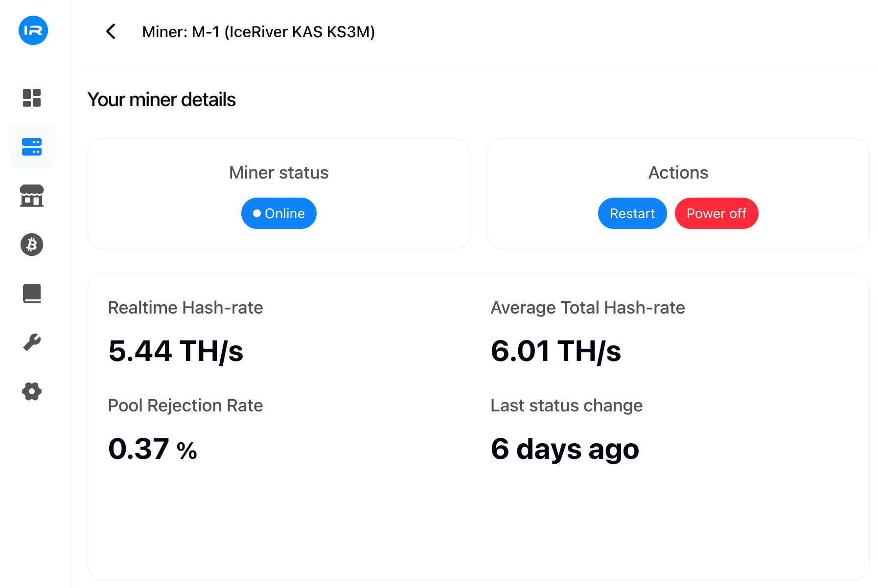Select the Miners server icon in sidebar

32,147
